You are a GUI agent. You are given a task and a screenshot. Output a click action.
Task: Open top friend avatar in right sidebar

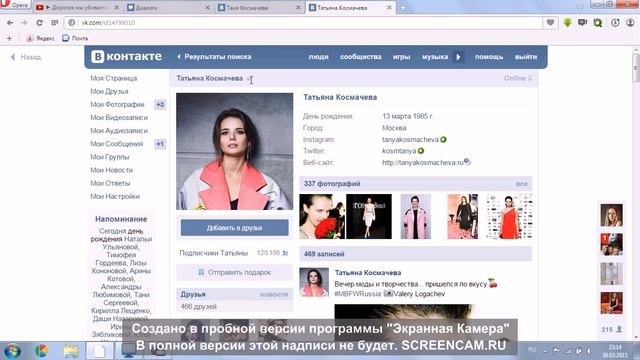coord(611,215)
